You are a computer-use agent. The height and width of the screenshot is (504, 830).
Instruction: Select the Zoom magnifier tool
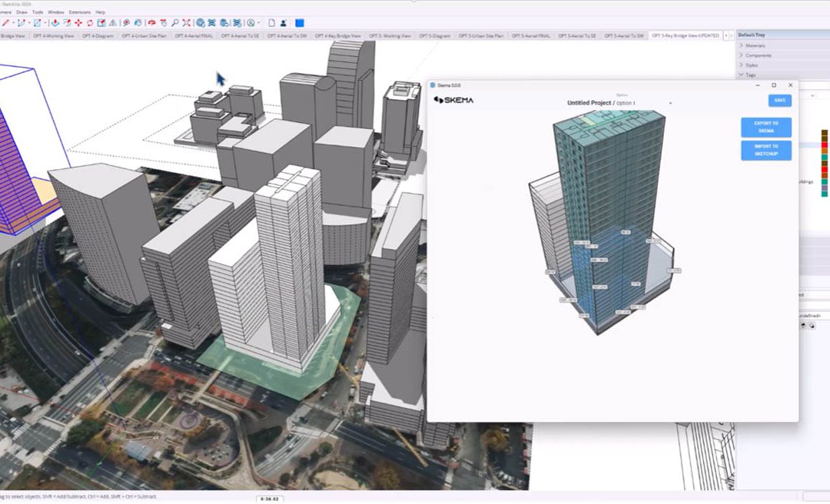(x=174, y=23)
